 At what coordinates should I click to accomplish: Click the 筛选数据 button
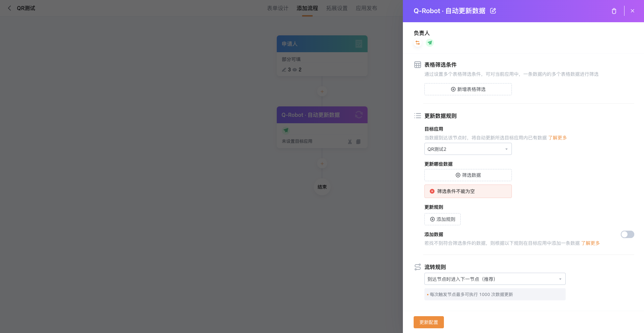468,175
